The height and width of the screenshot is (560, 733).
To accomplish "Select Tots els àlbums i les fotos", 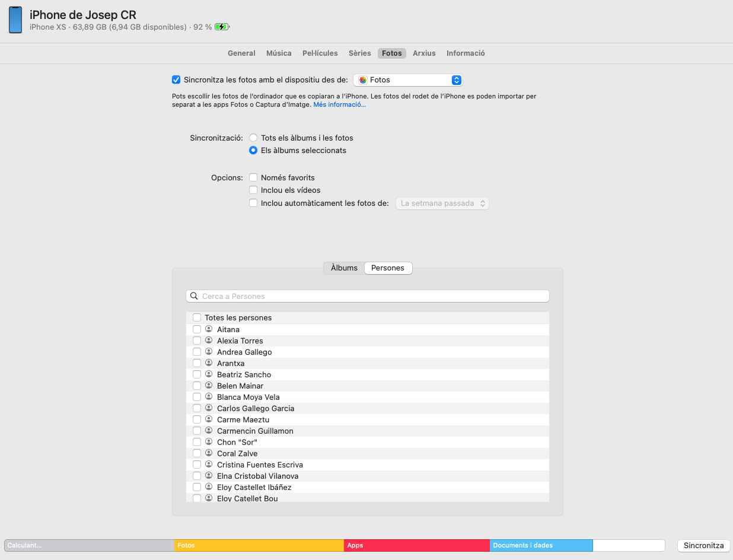I will [x=253, y=138].
